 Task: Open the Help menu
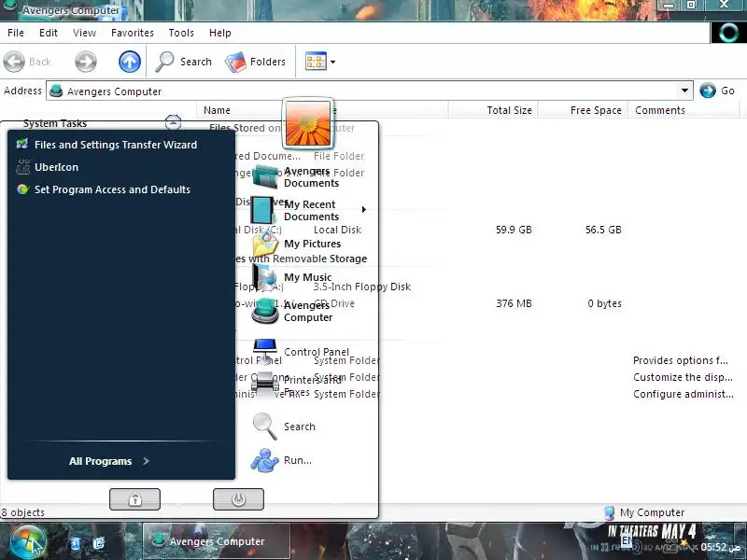pyautogui.click(x=220, y=33)
